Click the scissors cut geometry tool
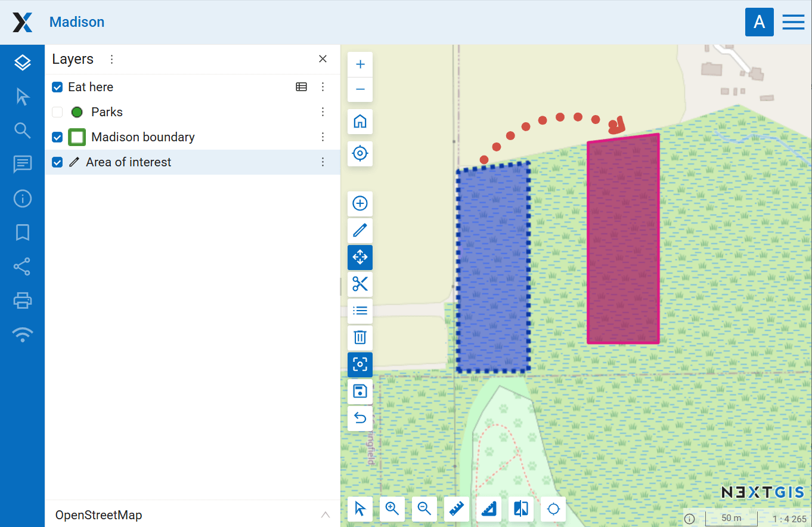The height and width of the screenshot is (527, 812). (360, 284)
